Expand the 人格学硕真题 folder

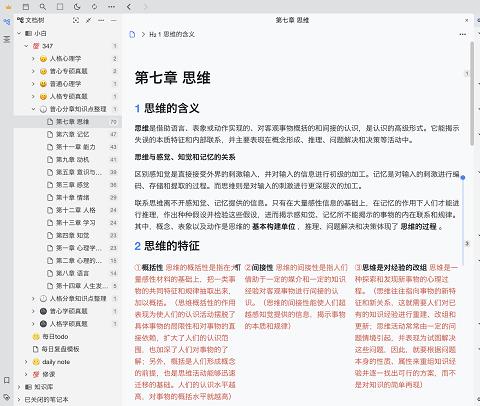(33, 324)
